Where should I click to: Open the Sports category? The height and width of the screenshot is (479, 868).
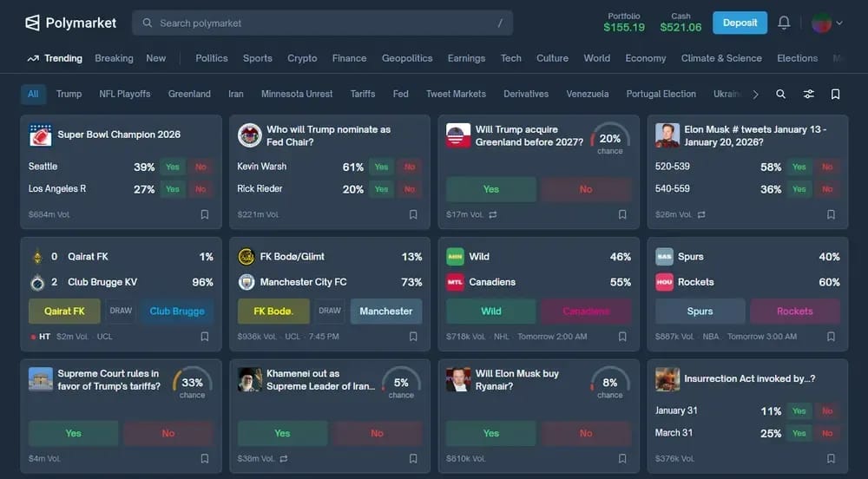click(258, 58)
